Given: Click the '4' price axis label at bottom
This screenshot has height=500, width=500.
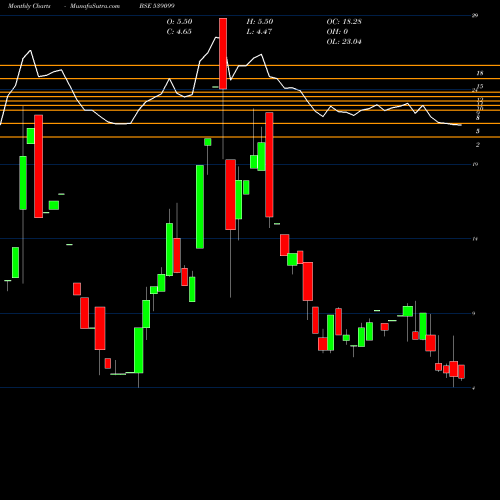Looking at the screenshot, I should pos(474,388).
